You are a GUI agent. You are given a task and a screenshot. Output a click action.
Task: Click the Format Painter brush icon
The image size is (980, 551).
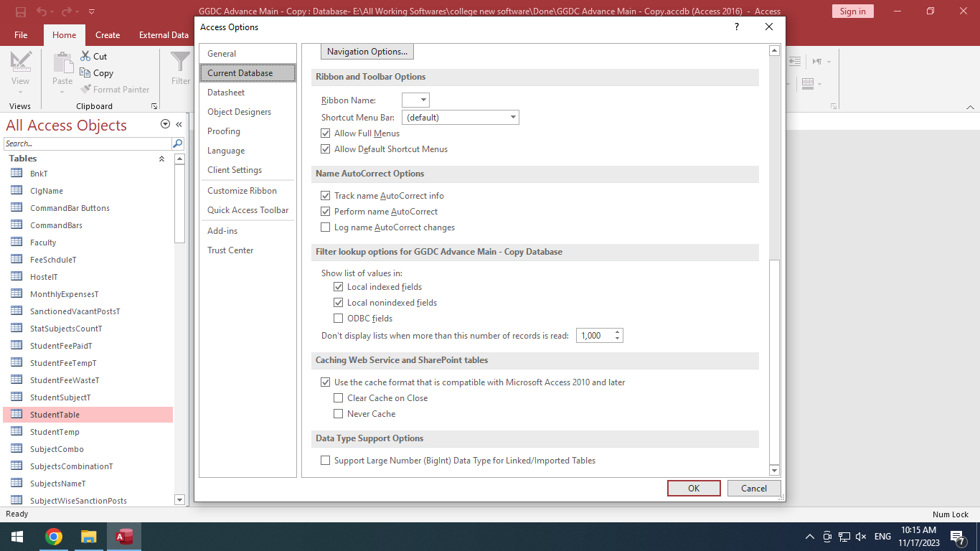point(85,89)
